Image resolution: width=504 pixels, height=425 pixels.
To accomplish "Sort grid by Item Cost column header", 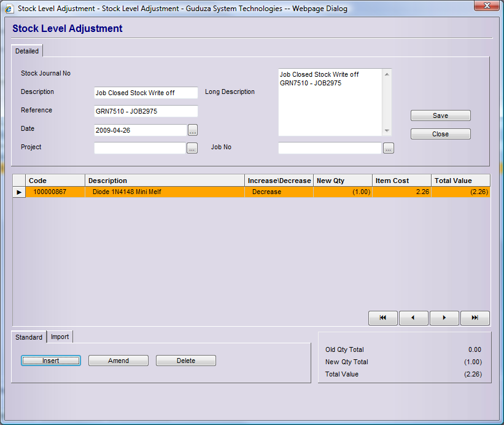I will click(x=401, y=181).
